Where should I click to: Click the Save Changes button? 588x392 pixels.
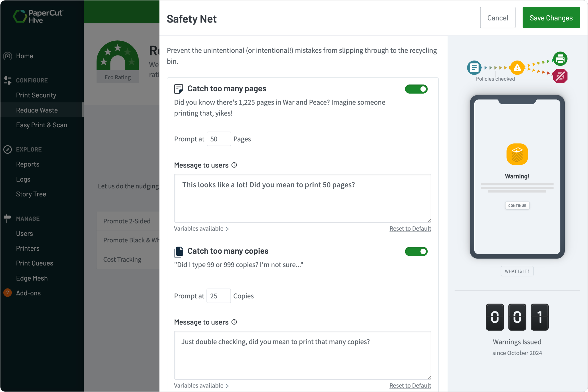pyautogui.click(x=551, y=17)
